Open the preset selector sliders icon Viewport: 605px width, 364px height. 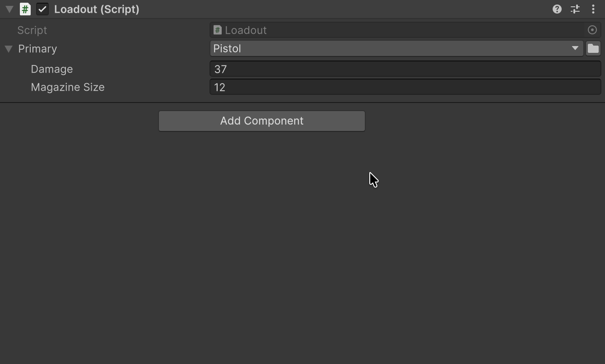pos(575,9)
